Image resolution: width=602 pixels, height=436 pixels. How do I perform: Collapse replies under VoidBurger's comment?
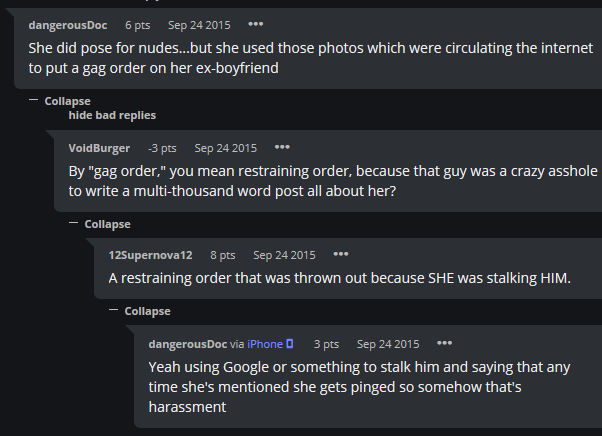point(100,224)
